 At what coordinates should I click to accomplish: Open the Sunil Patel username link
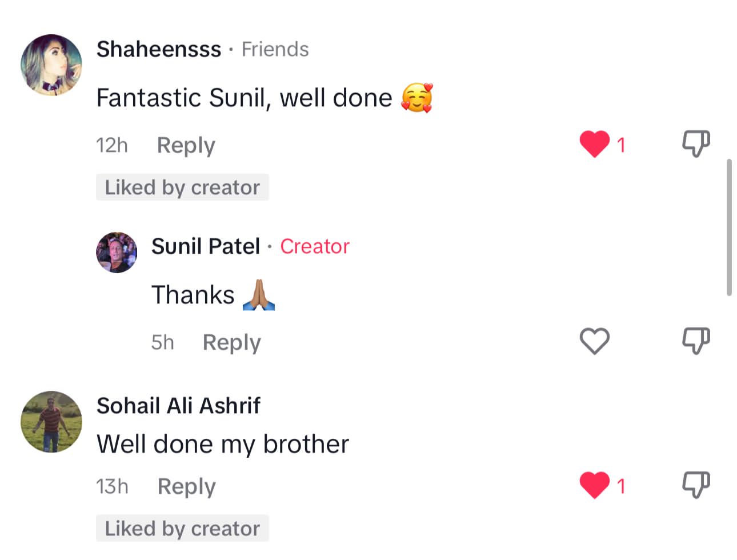206,246
